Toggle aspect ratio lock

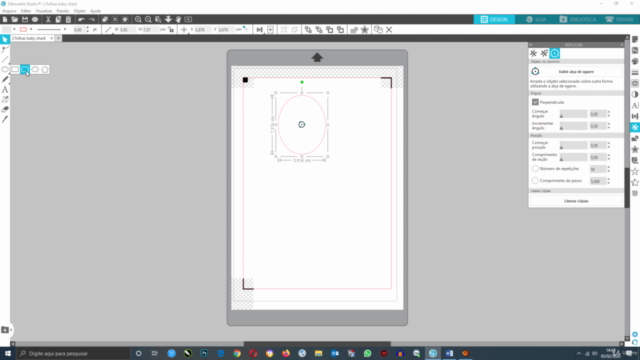point(171,29)
